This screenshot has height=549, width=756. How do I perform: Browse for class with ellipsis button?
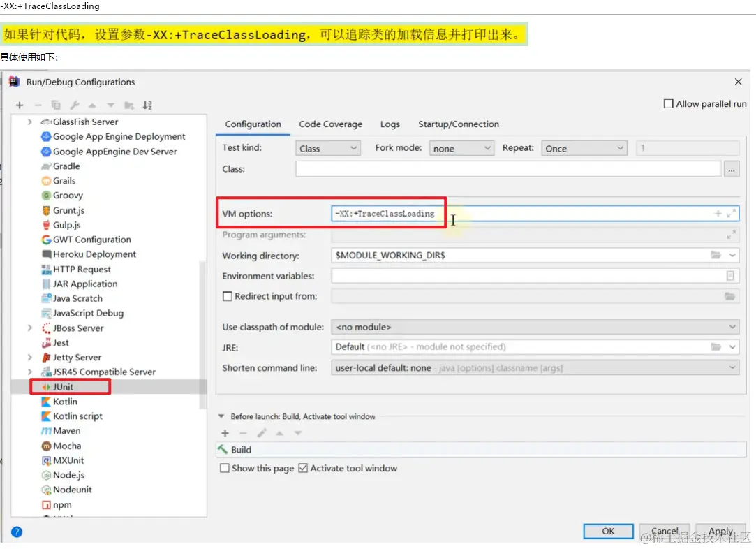[732, 169]
